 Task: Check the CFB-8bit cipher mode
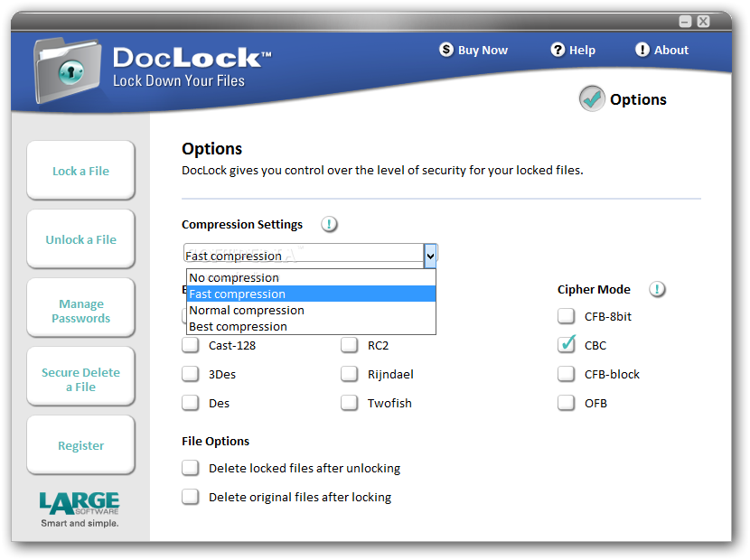(567, 315)
